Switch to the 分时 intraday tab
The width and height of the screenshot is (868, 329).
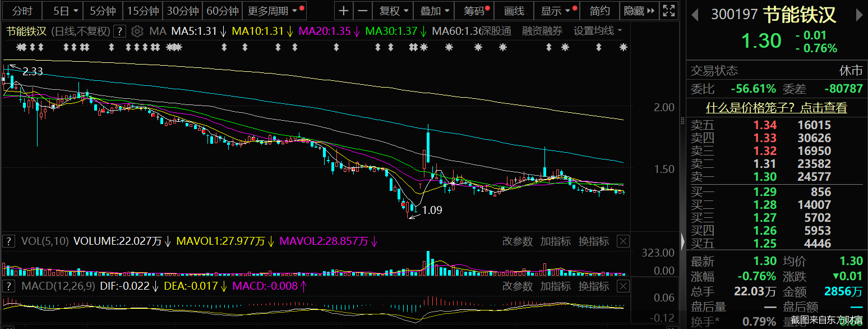click(22, 11)
